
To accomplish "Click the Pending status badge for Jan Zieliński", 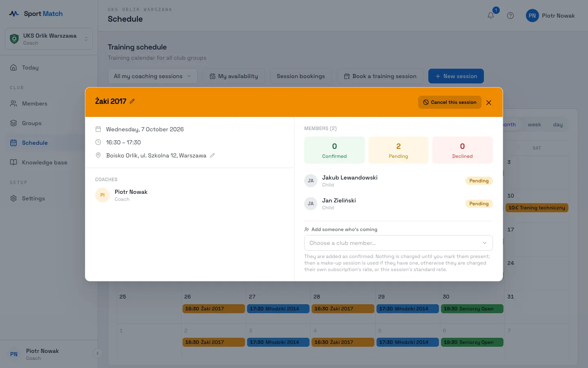I will point(479,204).
